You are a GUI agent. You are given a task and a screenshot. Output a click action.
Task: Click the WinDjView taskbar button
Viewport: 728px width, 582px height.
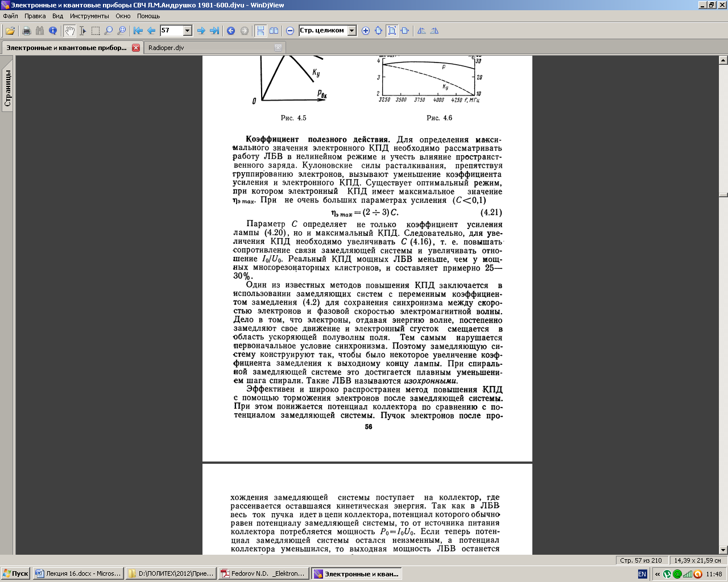pos(357,574)
